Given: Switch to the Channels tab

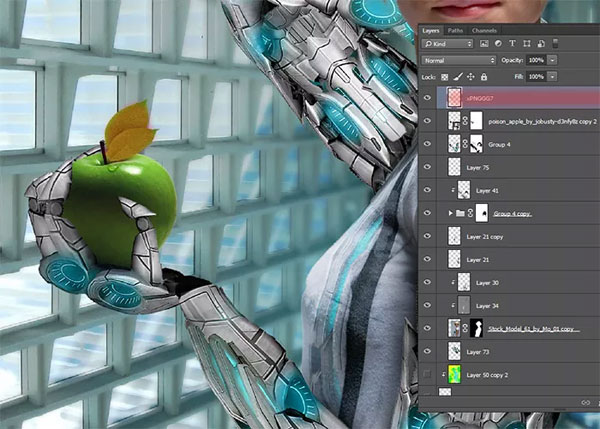Looking at the screenshot, I should coord(484,31).
